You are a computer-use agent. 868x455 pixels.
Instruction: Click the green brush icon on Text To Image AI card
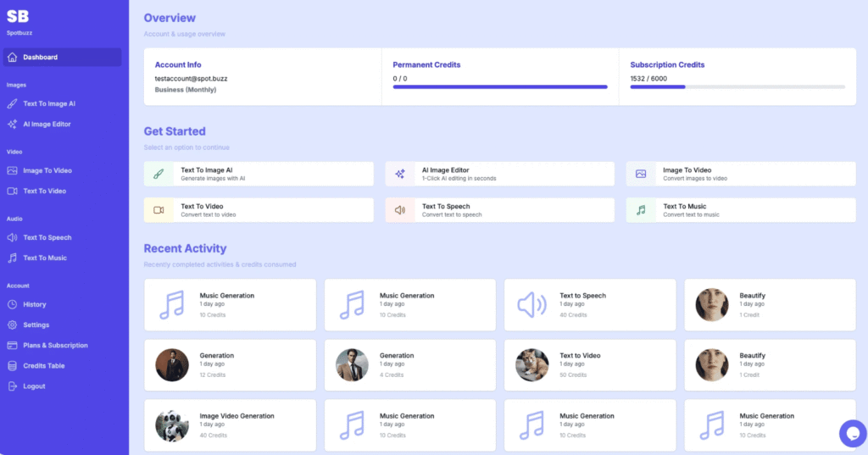159,174
